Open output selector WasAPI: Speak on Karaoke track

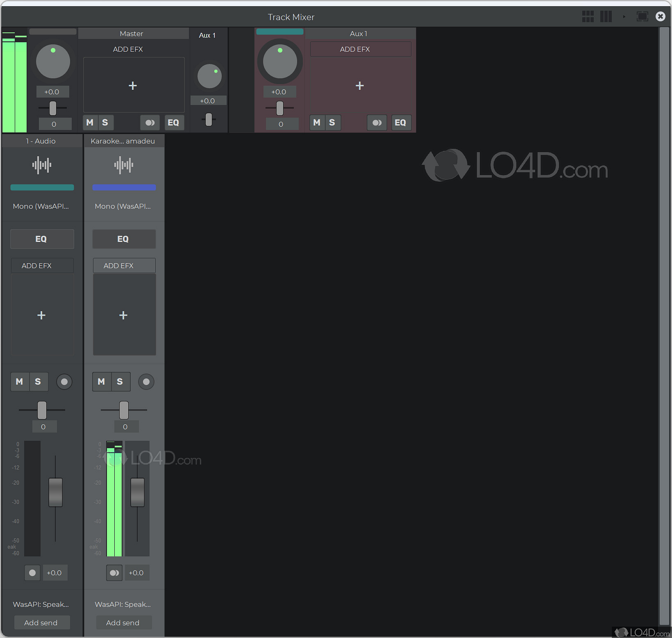click(123, 604)
